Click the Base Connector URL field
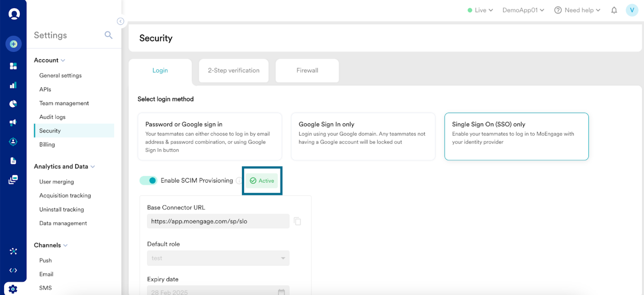The image size is (644, 295). (218, 221)
